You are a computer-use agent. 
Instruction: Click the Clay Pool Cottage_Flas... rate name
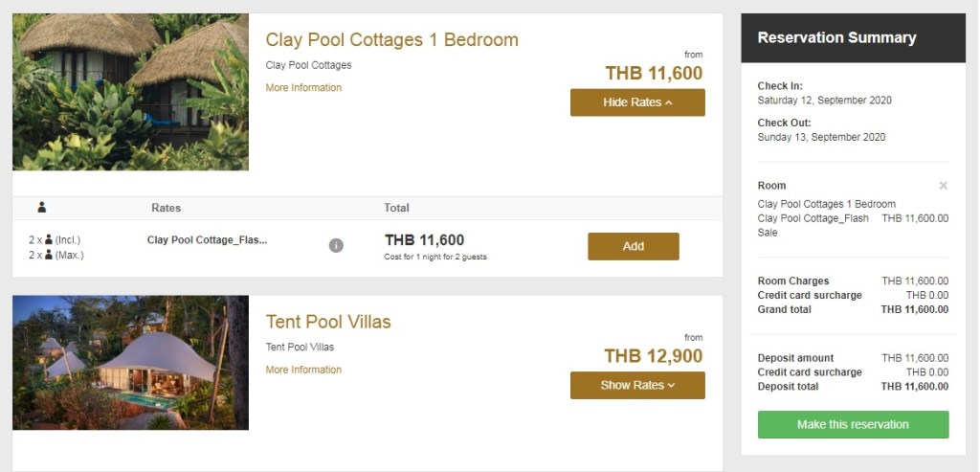(x=207, y=240)
